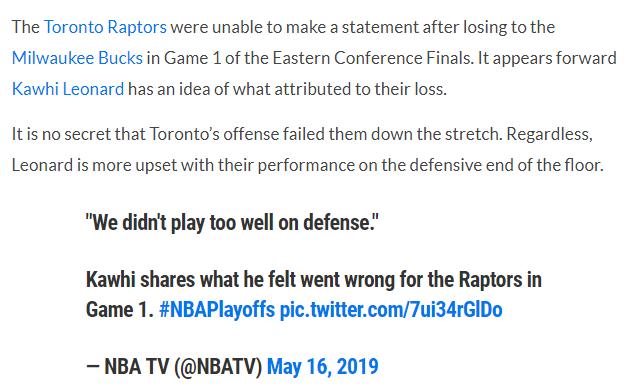Screen dimensions: 628x387
Task: Open the Toronto Raptors link
Action: point(105,27)
